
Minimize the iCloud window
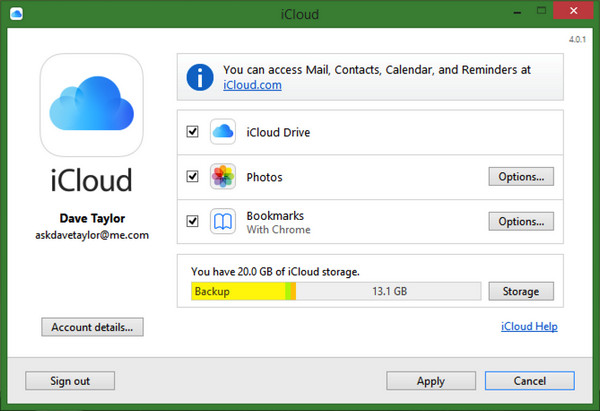tap(517, 12)
